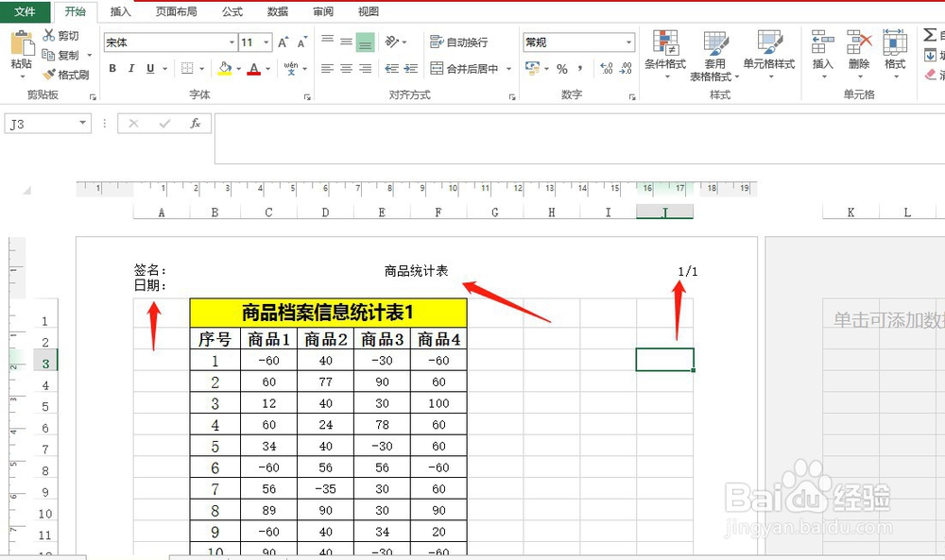The image size is (945, 560).
Task: Click the select-all corner triangle
Action: coord(26,190)
